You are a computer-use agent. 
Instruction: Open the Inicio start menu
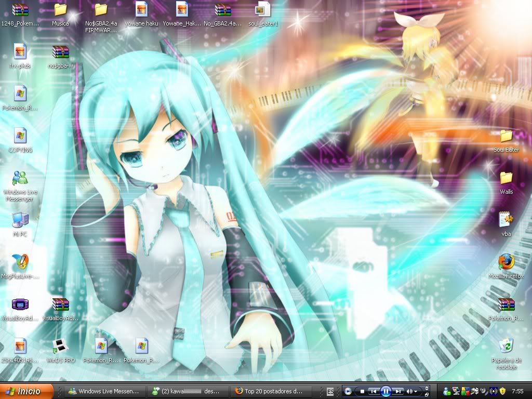26,391
